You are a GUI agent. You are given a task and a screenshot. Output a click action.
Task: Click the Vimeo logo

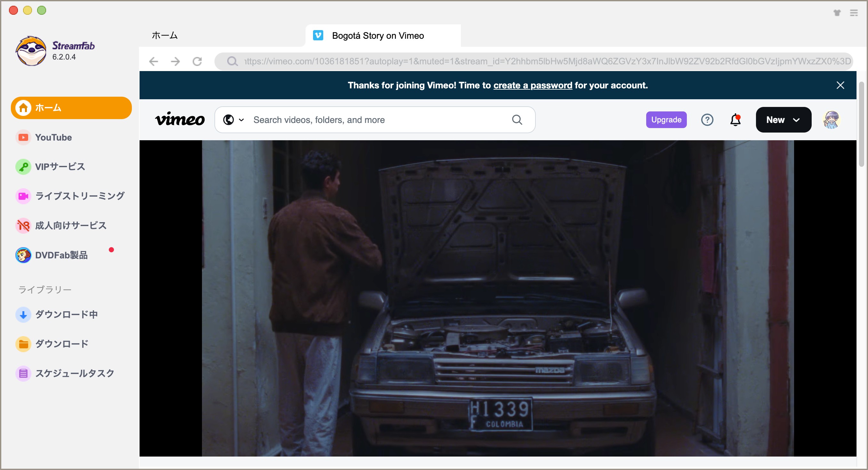pyautogui.click(x=180, y=119)
